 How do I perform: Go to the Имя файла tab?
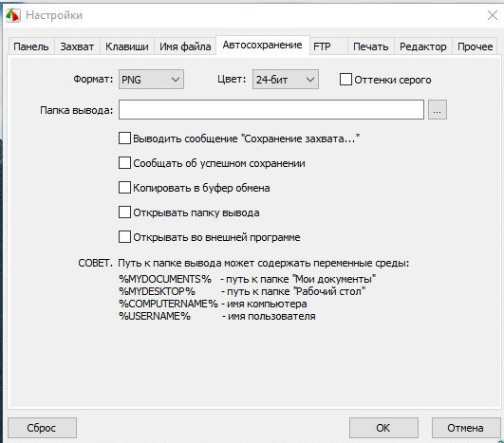[185, 46]
